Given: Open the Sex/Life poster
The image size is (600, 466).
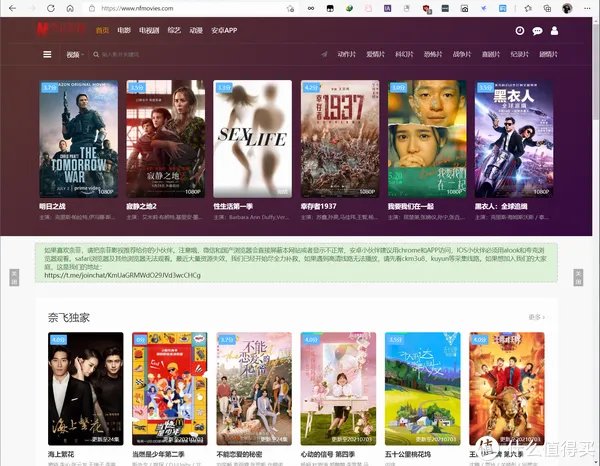Looking at the screenshot, I should pos(253,139).
